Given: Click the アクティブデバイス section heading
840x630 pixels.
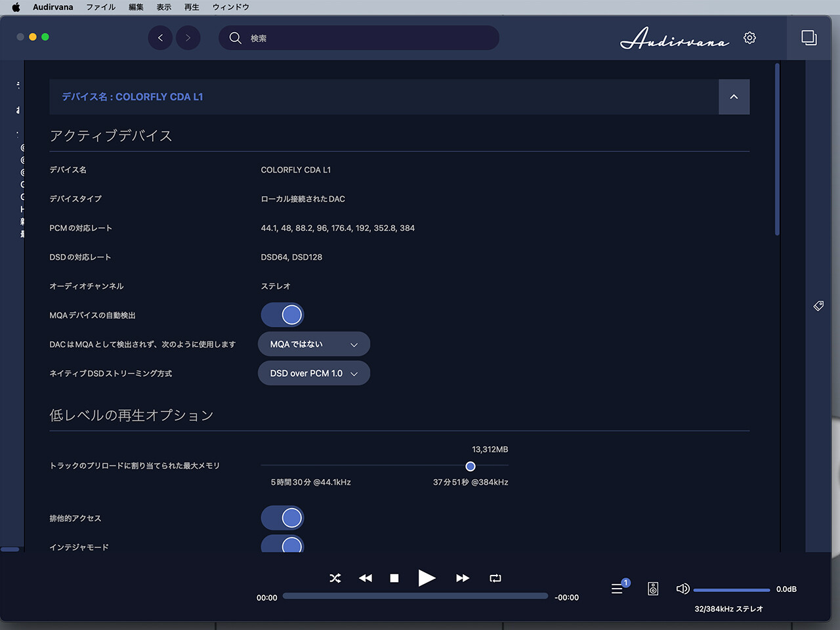Looking at the screenshot, I should click(111, 136).
